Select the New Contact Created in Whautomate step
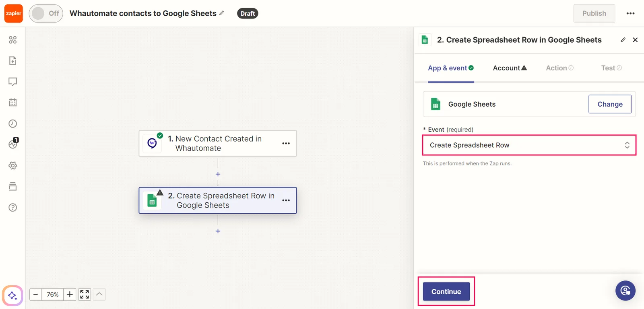Screen dimensions: 644x309 218,143
